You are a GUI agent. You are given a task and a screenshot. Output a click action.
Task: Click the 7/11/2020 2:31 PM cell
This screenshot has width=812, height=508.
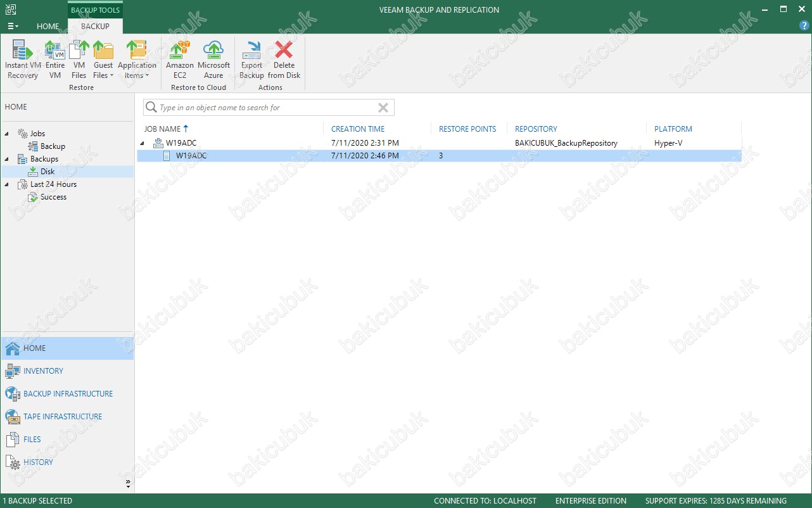click(x=365, y=143)
